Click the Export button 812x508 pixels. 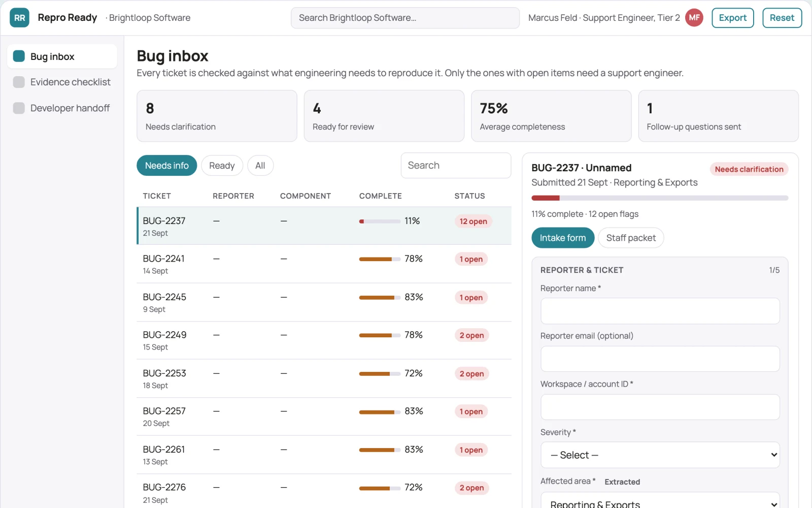pos(732,18)
